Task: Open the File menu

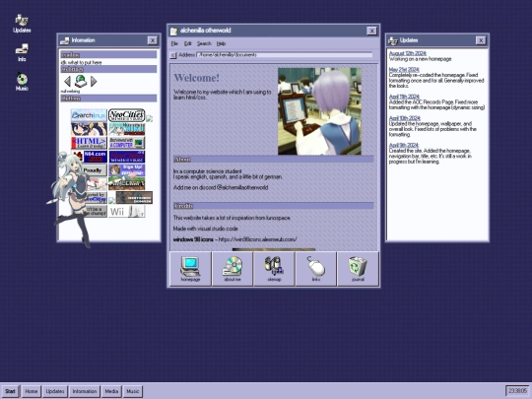Action: click(174, 43)
